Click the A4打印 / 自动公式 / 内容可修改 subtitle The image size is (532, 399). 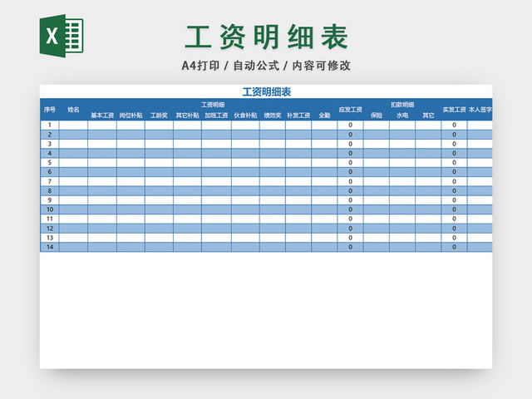click(266, 66)
